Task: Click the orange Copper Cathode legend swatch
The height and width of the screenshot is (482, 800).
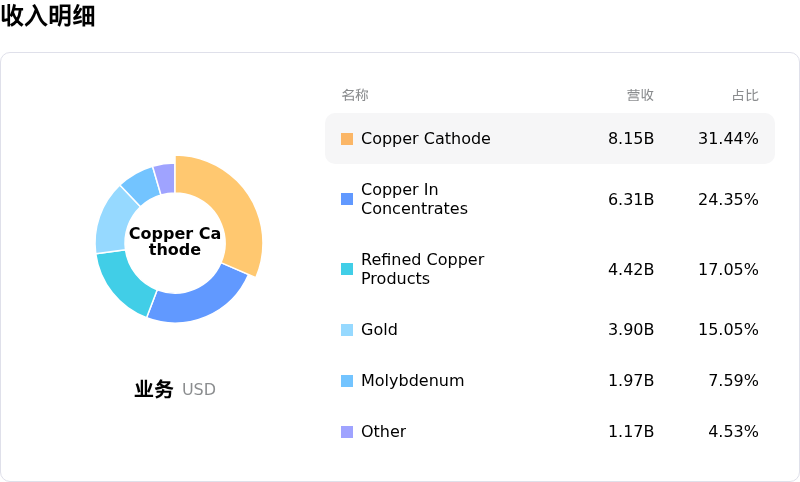Action: [x=347, y=139]
